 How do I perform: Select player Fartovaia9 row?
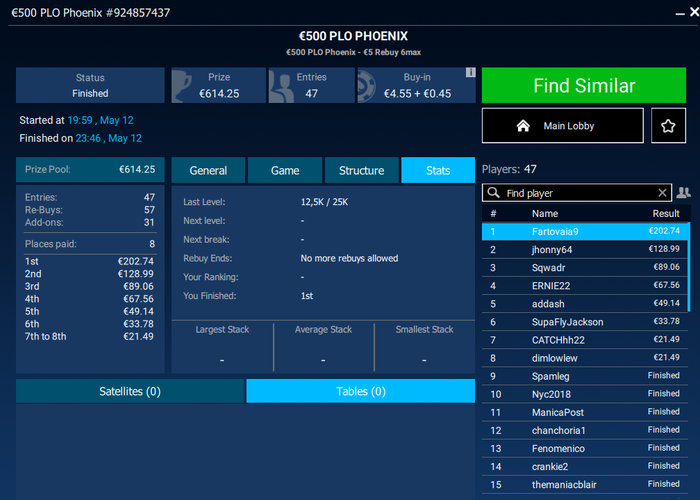585,231
